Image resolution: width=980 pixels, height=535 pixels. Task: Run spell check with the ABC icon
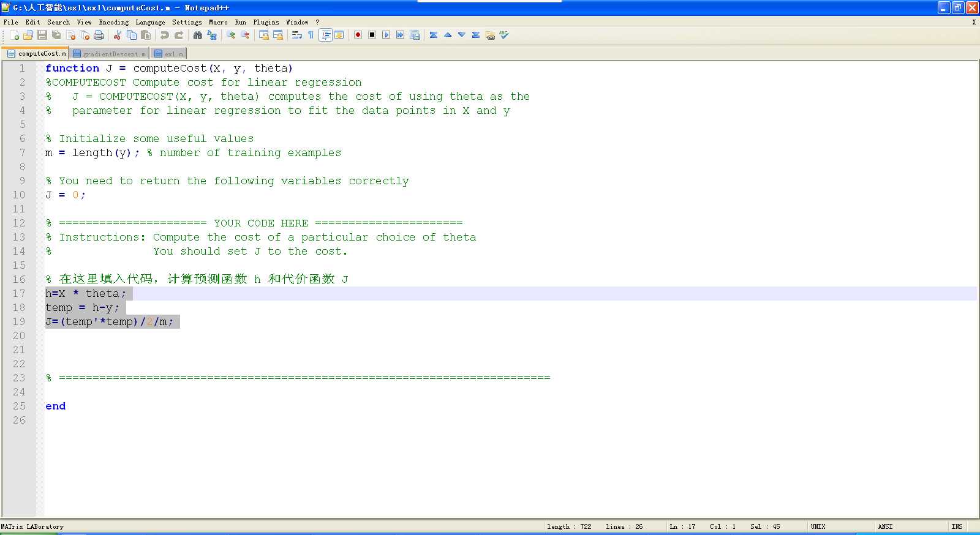pos(503,36)
